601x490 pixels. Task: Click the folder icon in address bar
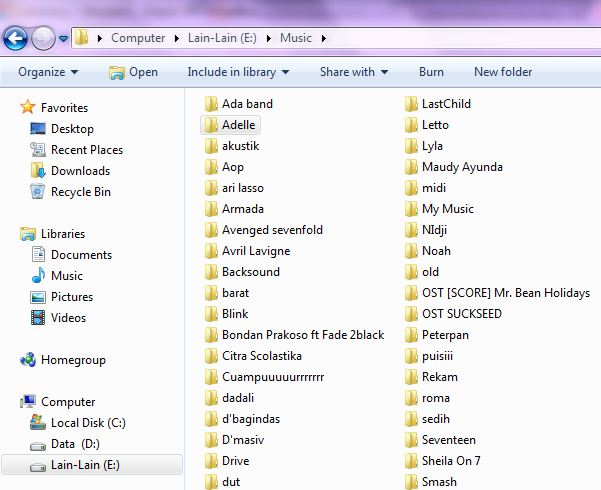click(x=82, y=38)
